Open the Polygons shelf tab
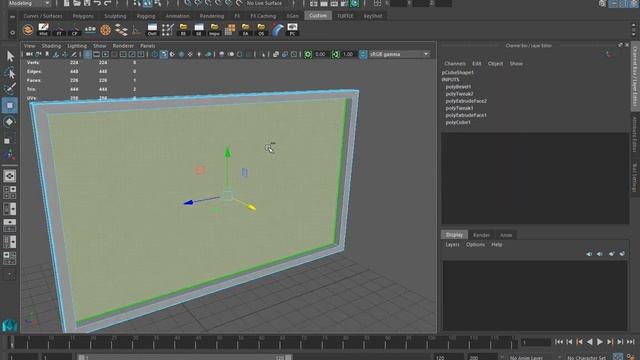The width and height of the screenshot is (640, 360). [x=83, y=16]
